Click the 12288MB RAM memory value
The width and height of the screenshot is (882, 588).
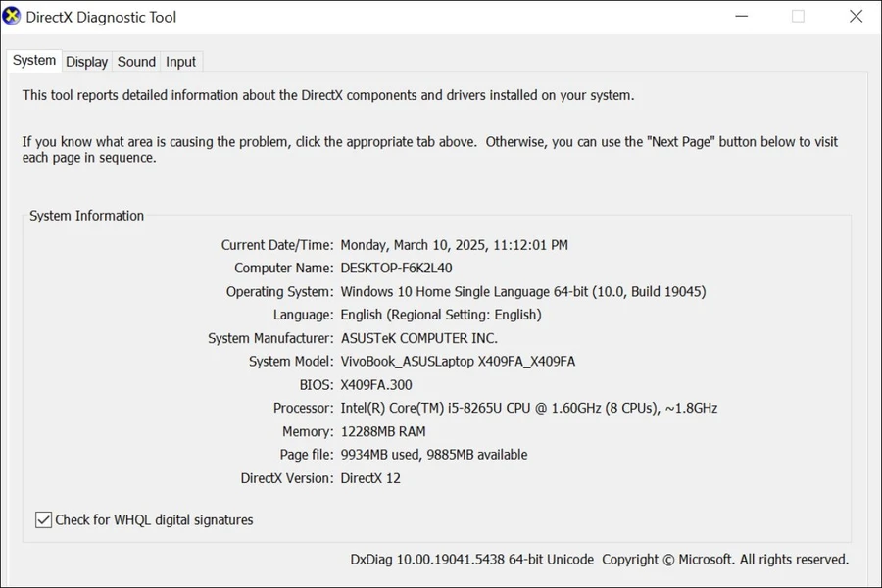pyautogui.click(x=383, y=431)
